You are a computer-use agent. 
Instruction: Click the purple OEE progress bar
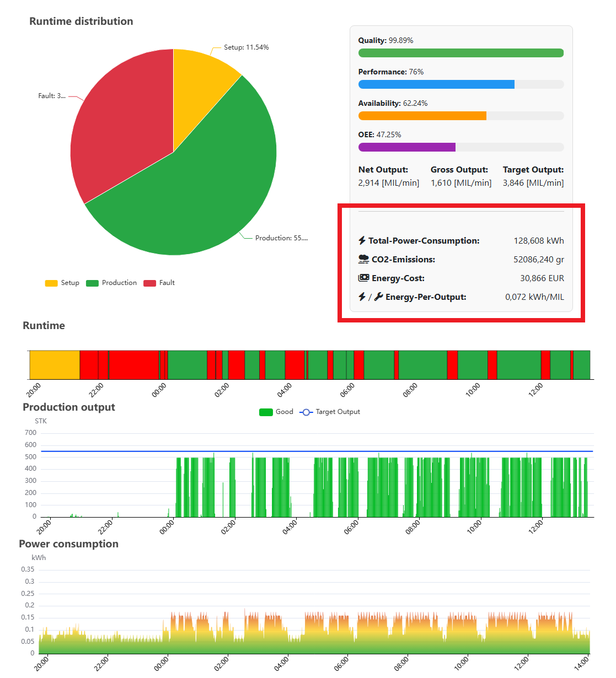[406, 147]
